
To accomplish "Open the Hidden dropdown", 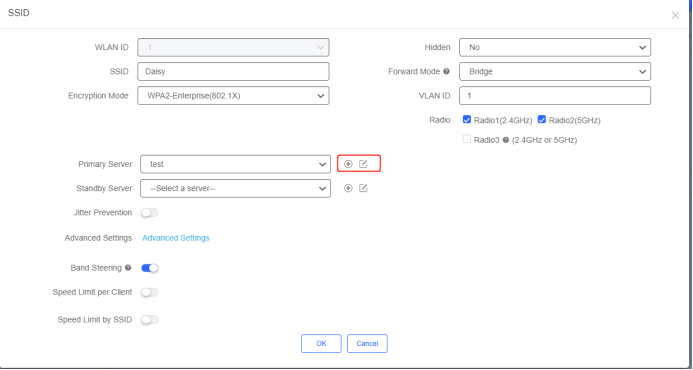I will (x=555, y=47).
